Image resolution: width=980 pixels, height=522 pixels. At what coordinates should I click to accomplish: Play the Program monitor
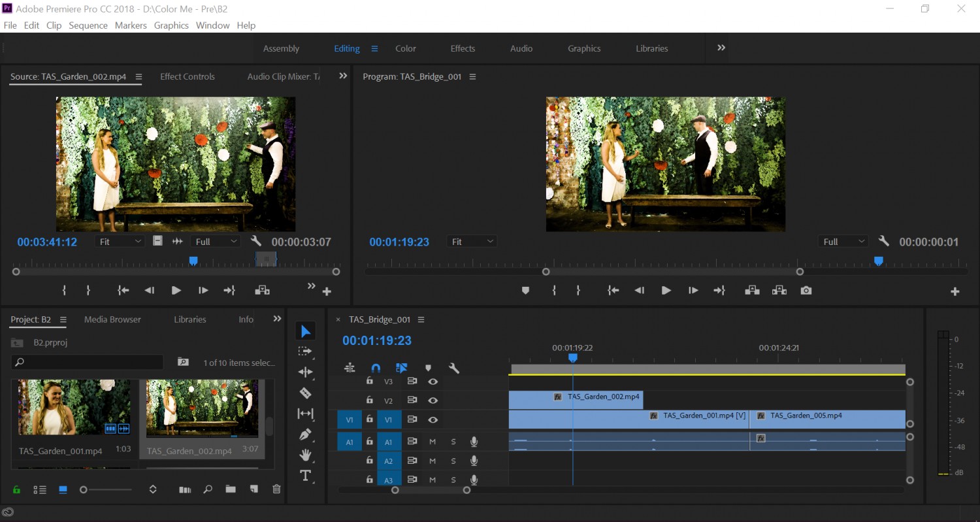[x=666, y=291]
